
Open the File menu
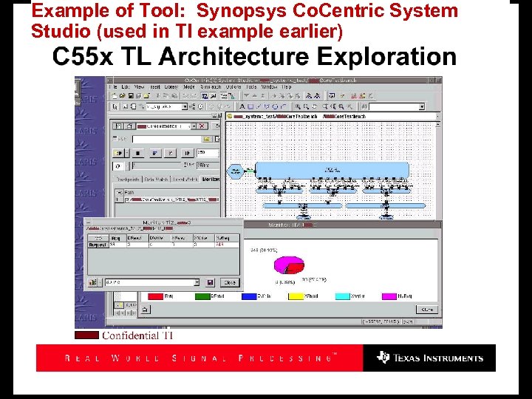114,87
